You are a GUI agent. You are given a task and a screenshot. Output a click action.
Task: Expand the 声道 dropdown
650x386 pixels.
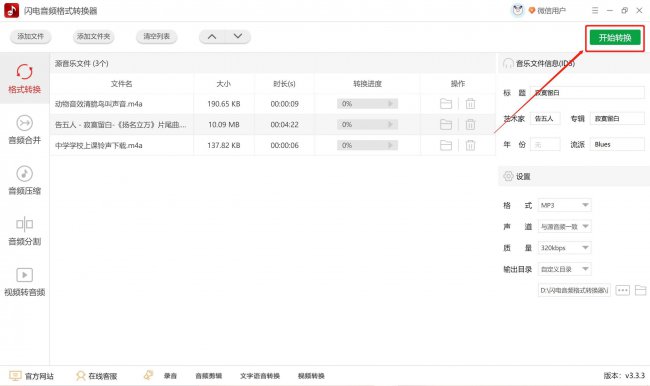tap(565, 226)
